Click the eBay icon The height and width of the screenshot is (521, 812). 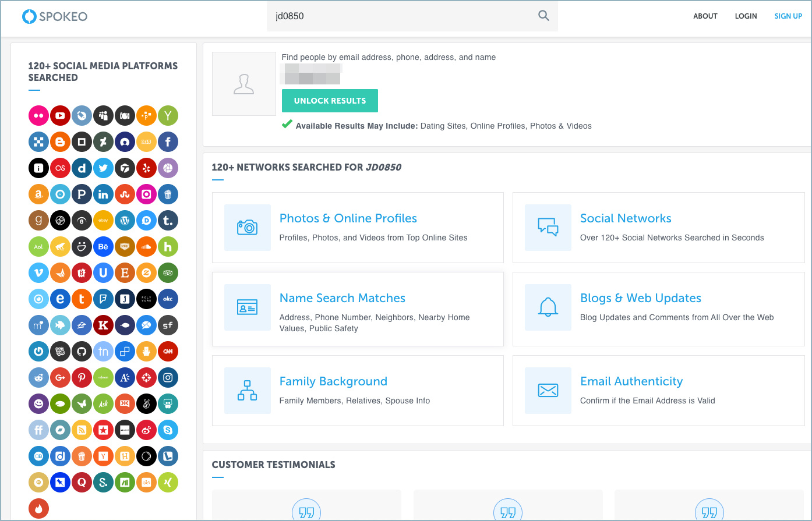[x=103, y=221]
